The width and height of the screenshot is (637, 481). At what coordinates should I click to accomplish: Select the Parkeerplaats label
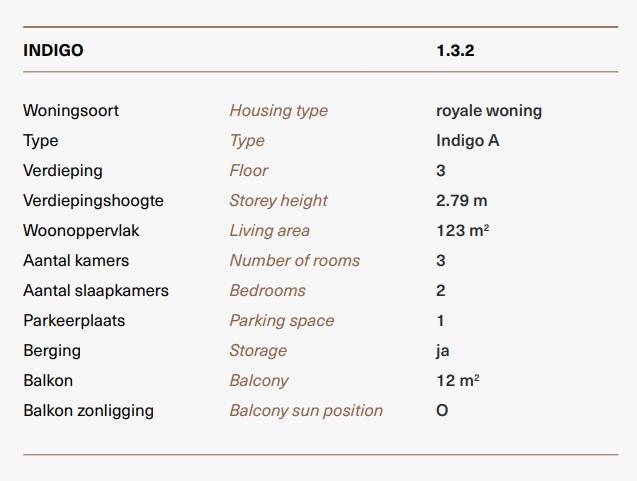pyautogui.click(x=74, y=321)
